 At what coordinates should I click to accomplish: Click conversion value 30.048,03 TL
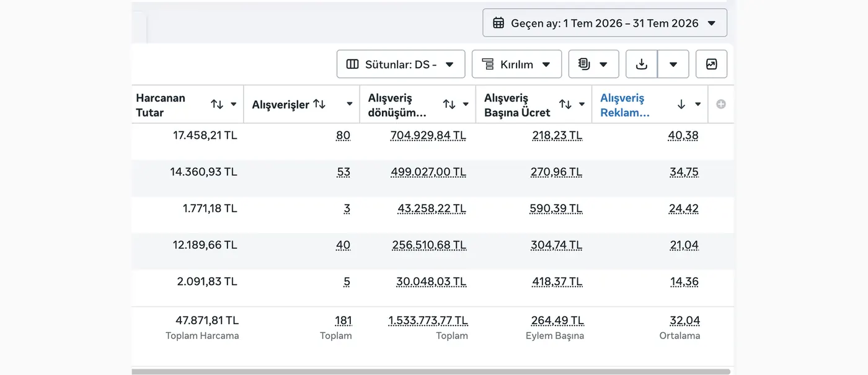click(x=432, y=282)
